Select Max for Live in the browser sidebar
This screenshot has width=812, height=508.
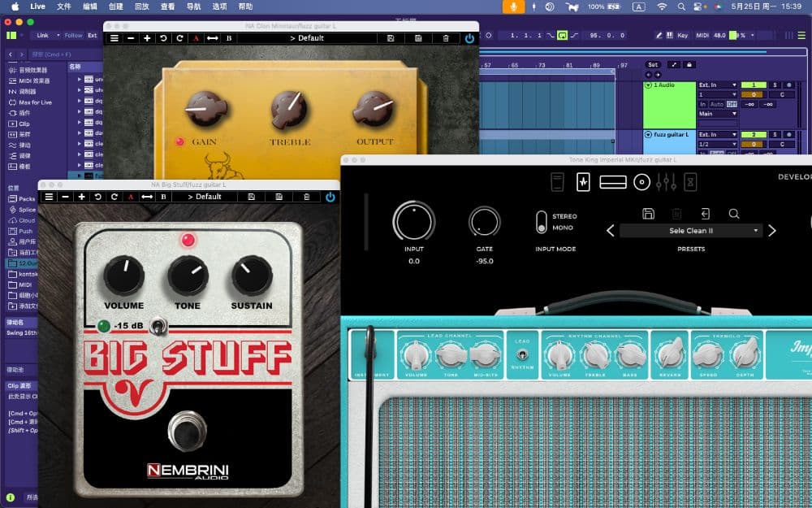tap(35, 102)
